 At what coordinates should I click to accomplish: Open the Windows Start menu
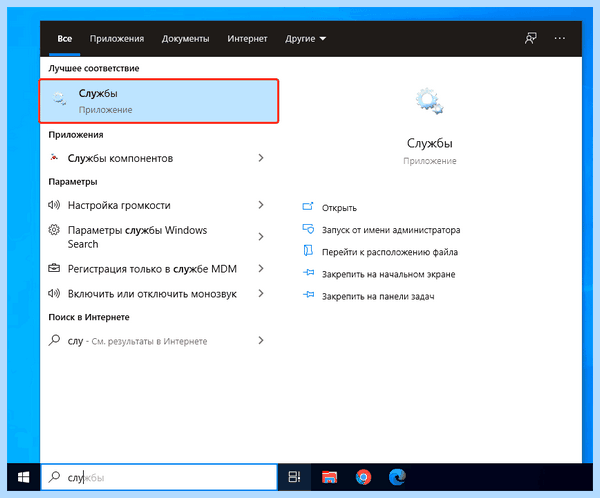tap(23, 477)
